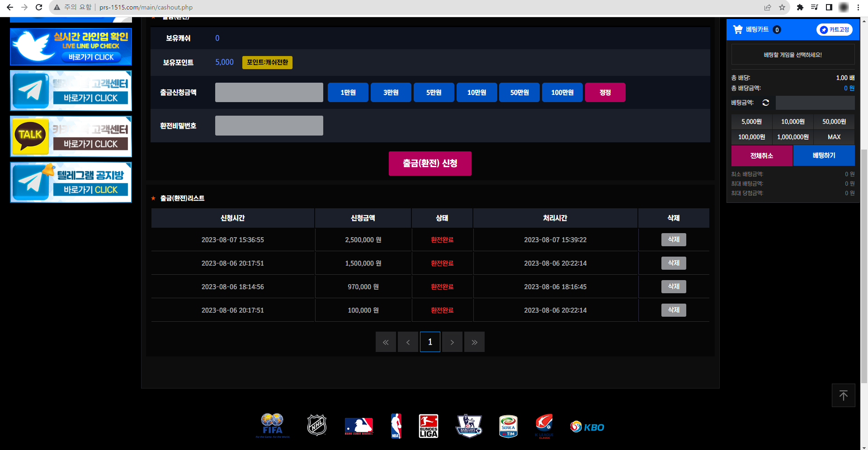
Task: Click the not-secure warning icon in address bar
Action: click(57, 7)
